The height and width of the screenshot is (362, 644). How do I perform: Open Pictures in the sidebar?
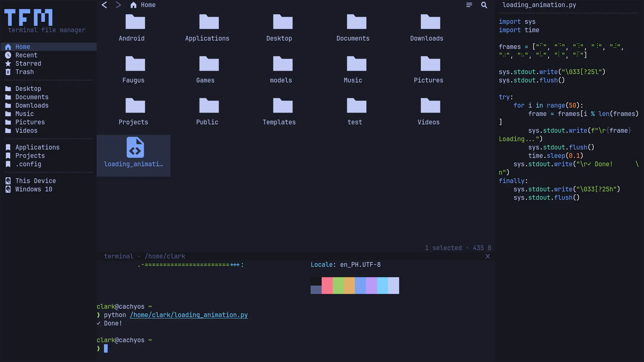[49, 122]
